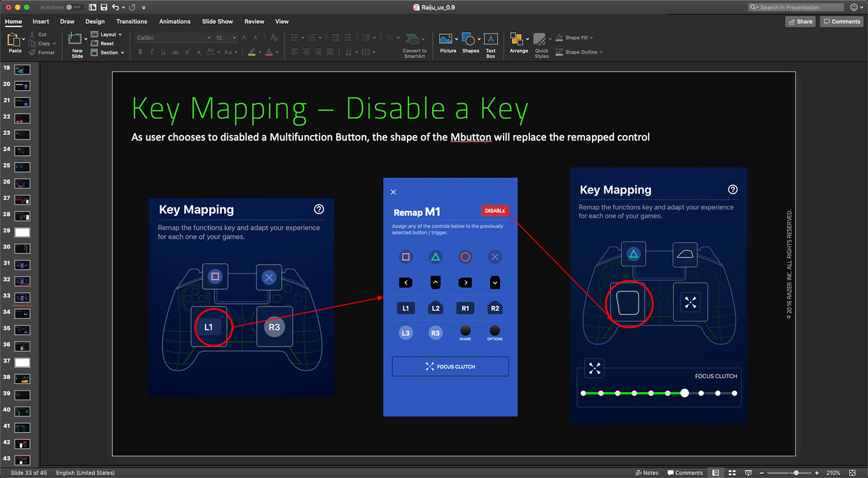Select slide 29 thumbnail
Screen dimensions: 868x478
(x=22, y=232)
